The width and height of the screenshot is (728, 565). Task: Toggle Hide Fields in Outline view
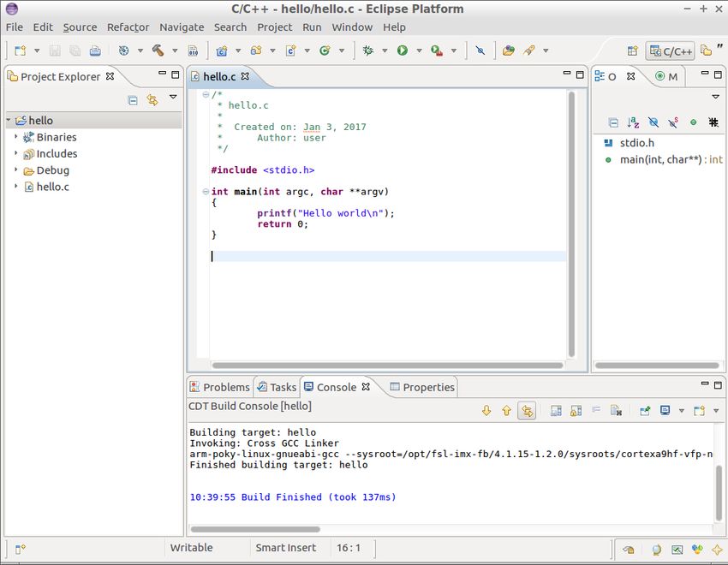tap(653, 122)
